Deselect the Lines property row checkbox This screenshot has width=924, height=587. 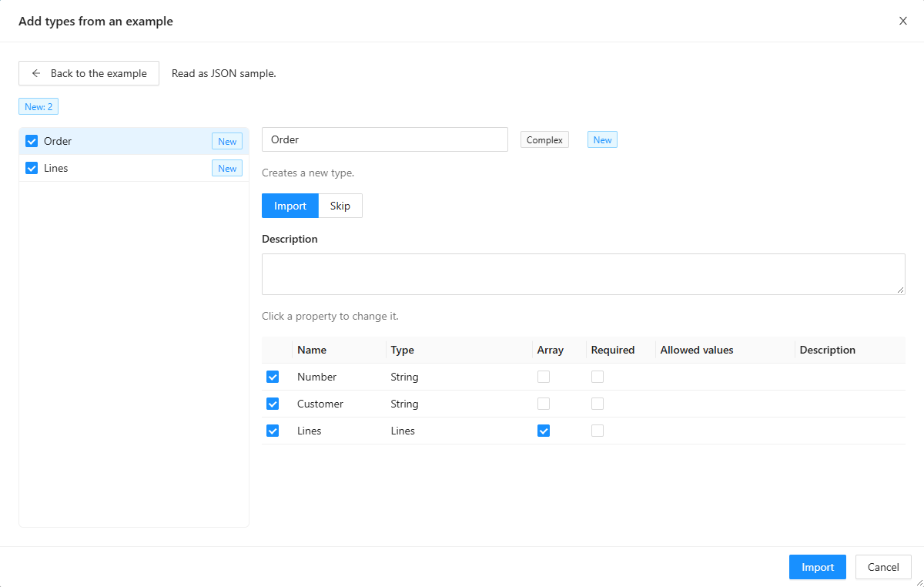273,431
